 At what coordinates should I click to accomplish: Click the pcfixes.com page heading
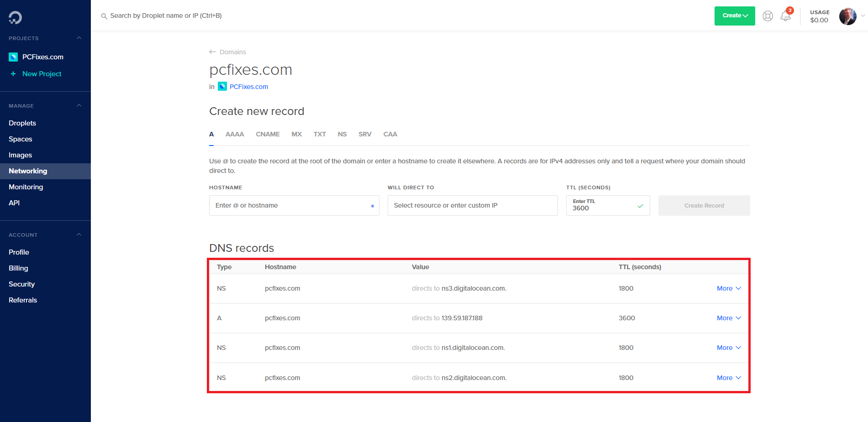[x=251, y=70]
